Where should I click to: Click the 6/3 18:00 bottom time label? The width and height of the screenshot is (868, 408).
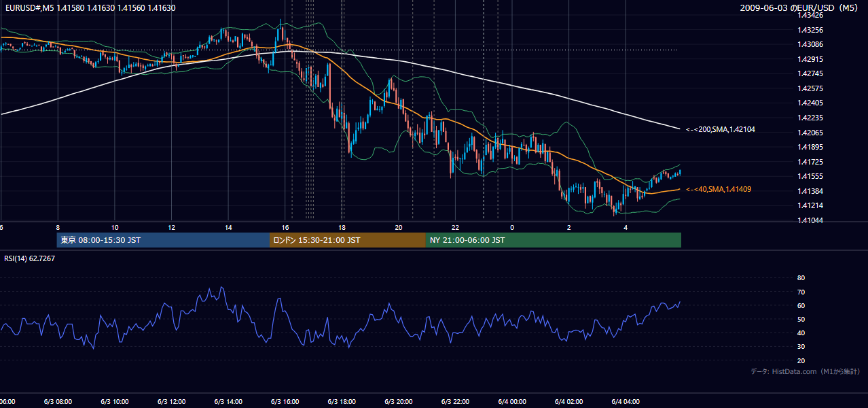(x=342, y=402)
